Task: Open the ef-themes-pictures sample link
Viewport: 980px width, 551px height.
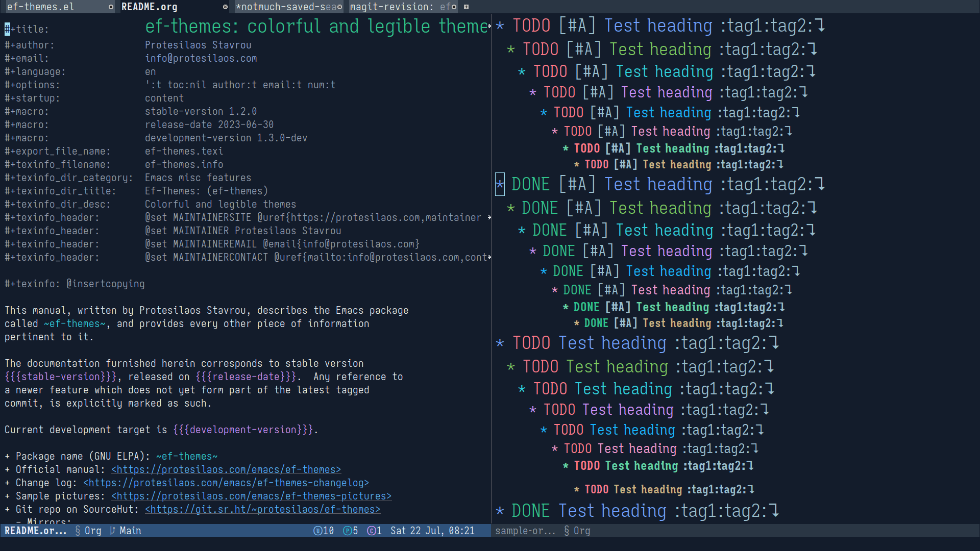Action: pos(252,496)
